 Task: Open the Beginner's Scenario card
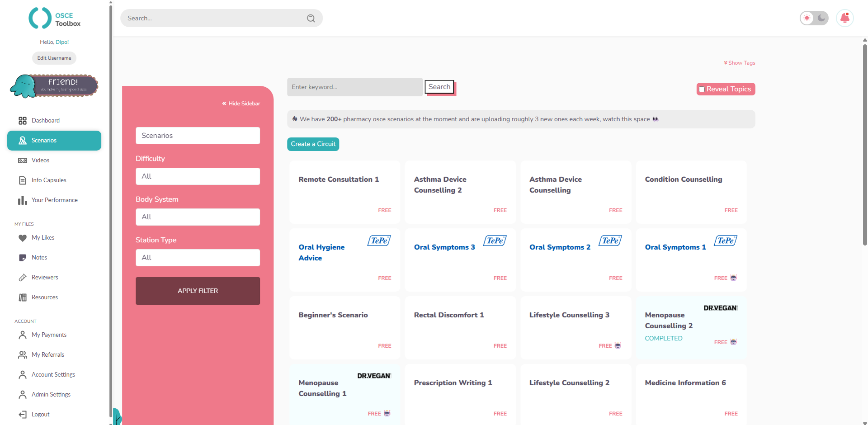[345, 328]
